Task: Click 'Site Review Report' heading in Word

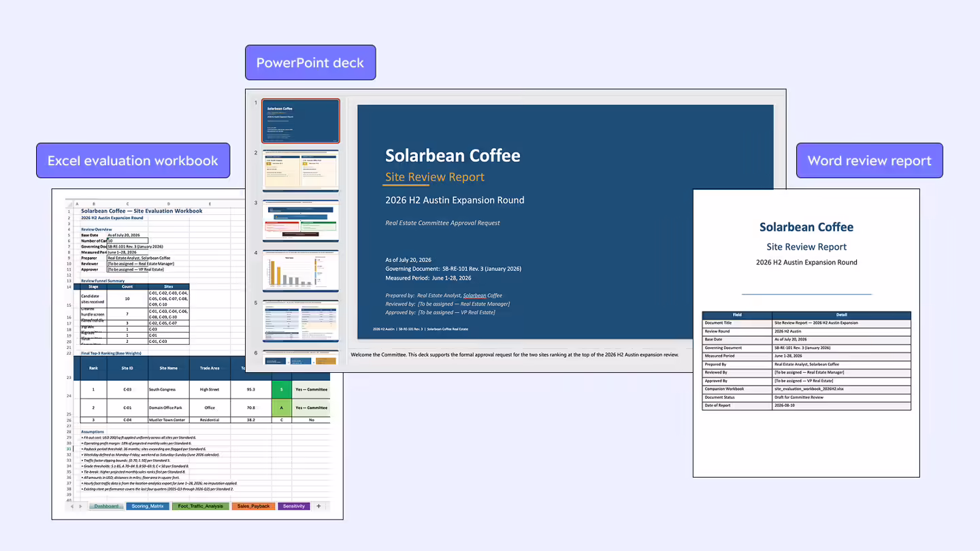Action: tap(806, 247)
